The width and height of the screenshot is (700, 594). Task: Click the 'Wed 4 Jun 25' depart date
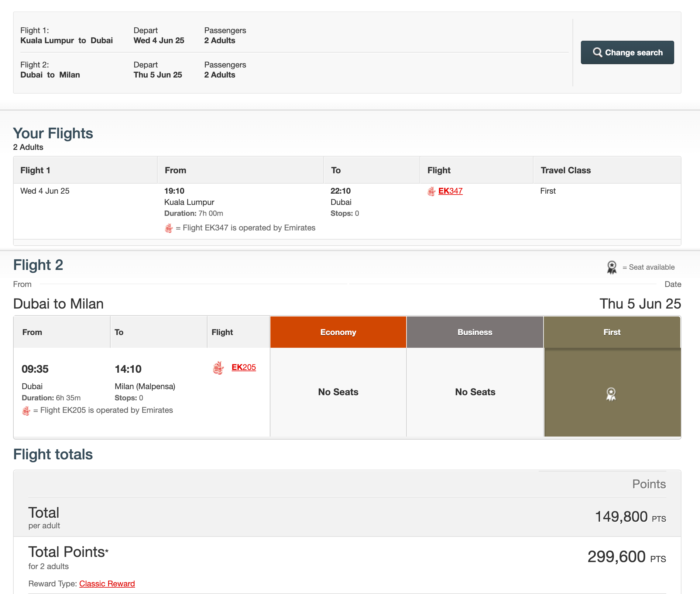tap(159, 40)
